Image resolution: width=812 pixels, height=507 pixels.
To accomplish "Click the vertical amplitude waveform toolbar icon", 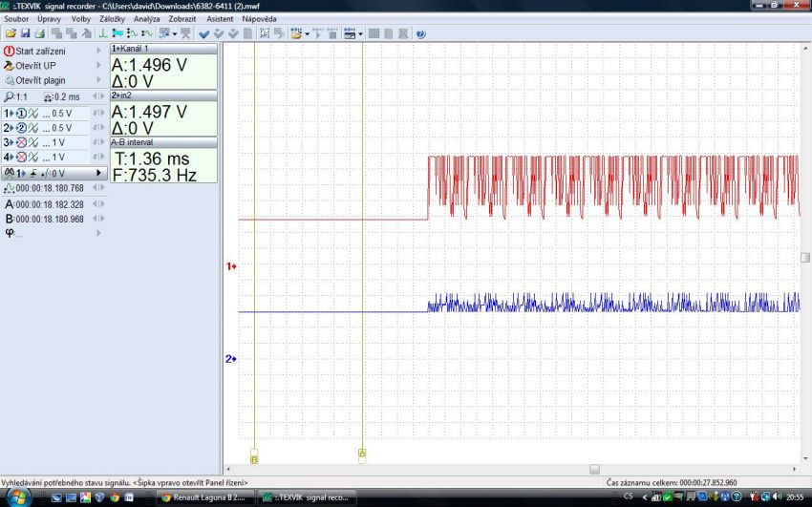I will (x=133, y=33).
